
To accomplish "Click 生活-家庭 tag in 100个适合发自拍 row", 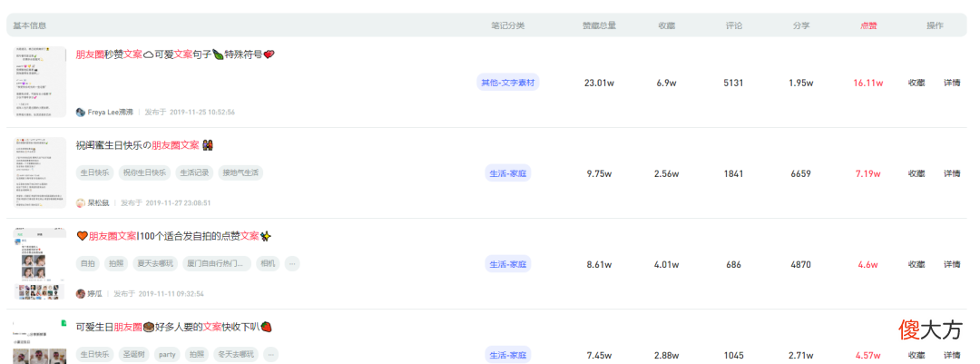I will (508, 264).
